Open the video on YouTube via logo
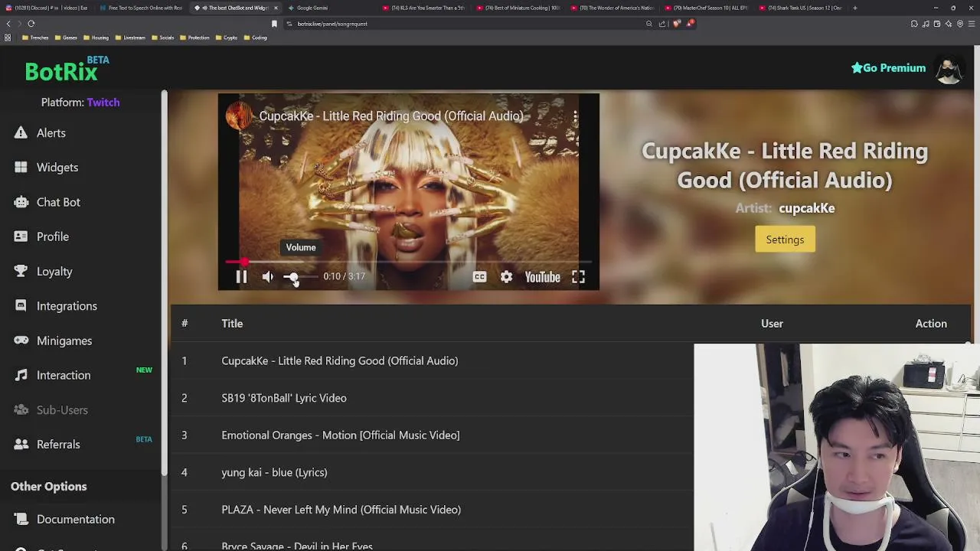980x551 pixels. [x=542, y=277]
